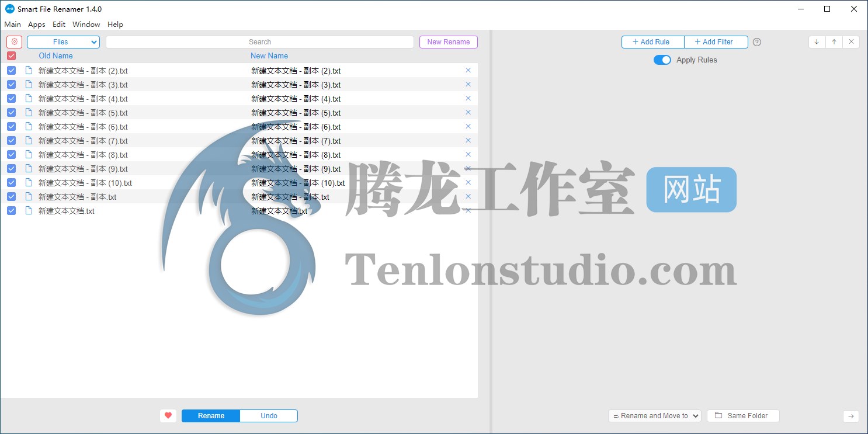Image resolution: width=868 pixels, height=434 pixels.
Task: Toggle the select-all checkbox in header
Action: 11,56
